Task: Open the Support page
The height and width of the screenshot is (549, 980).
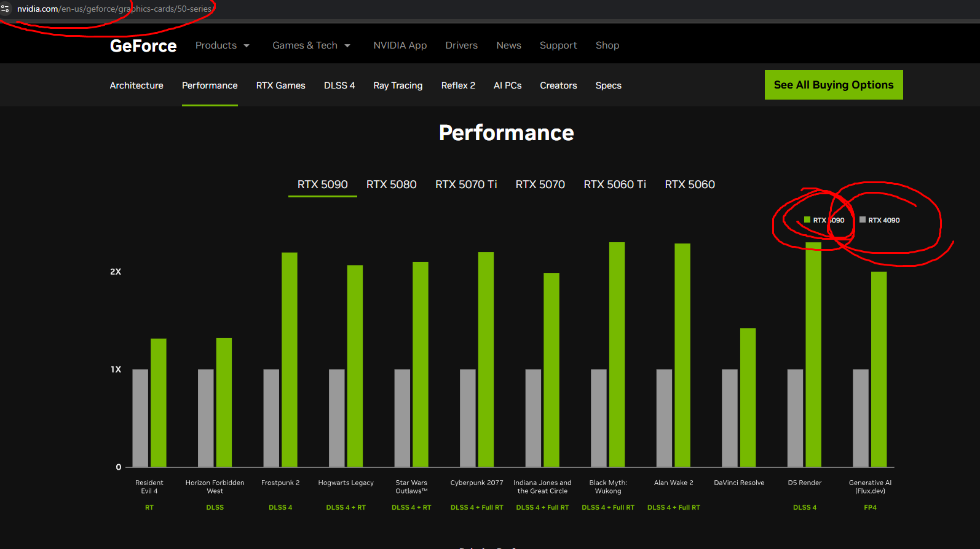Action: [x=558, y=45]
